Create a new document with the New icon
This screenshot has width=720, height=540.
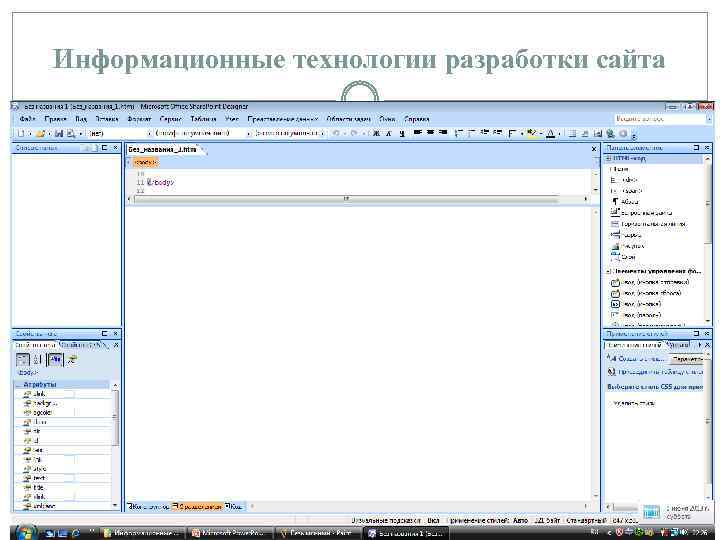coord(21,134)
